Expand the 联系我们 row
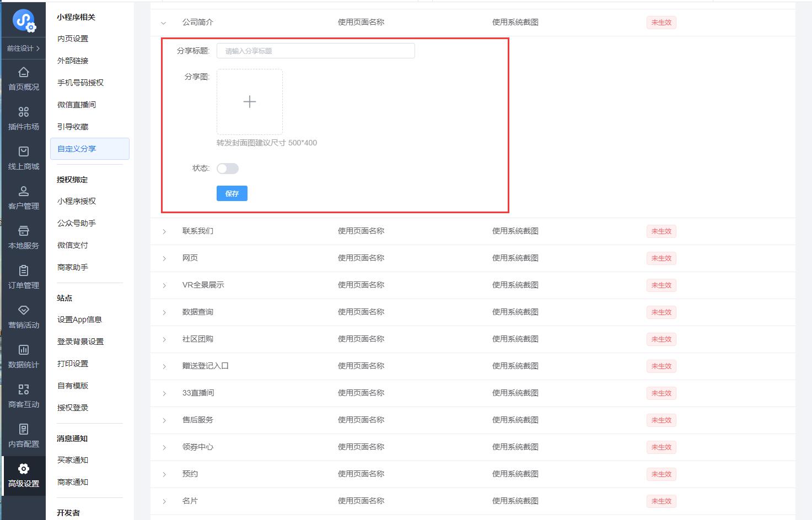The width and height of the screenshot is (812, 520). 164,232
